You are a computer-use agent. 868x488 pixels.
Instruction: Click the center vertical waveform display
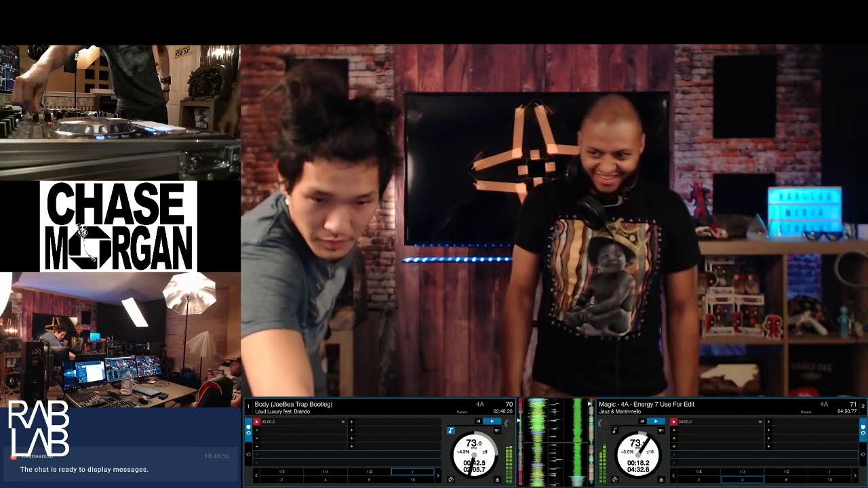(556, 442)
